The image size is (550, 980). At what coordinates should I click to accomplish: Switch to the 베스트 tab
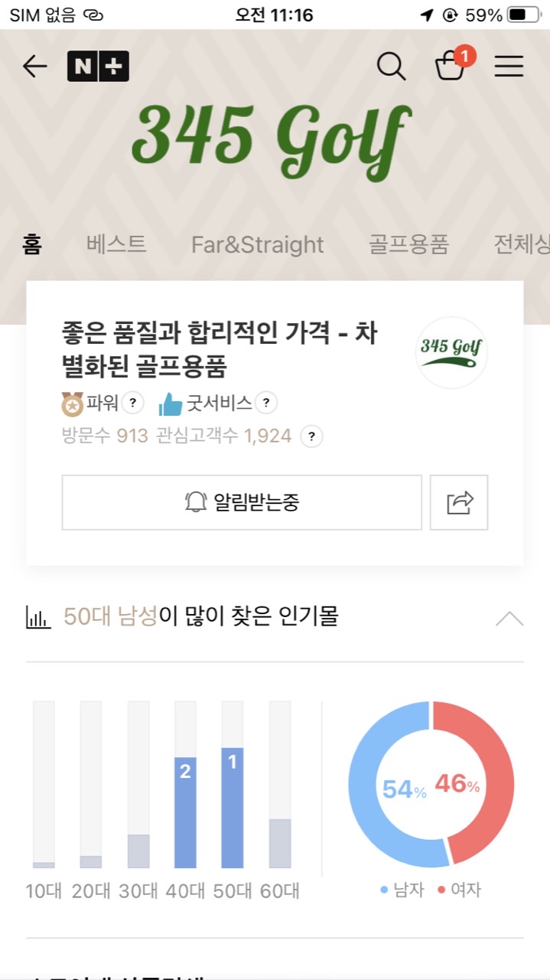[x=116, y=244]
